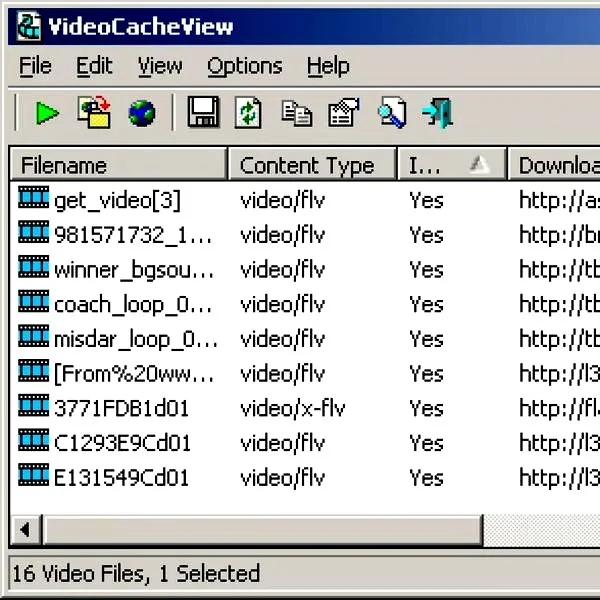The height and width of the screenshot is (600, 600).
Task: Sort by the Filename column header
Action: [118, 164]
